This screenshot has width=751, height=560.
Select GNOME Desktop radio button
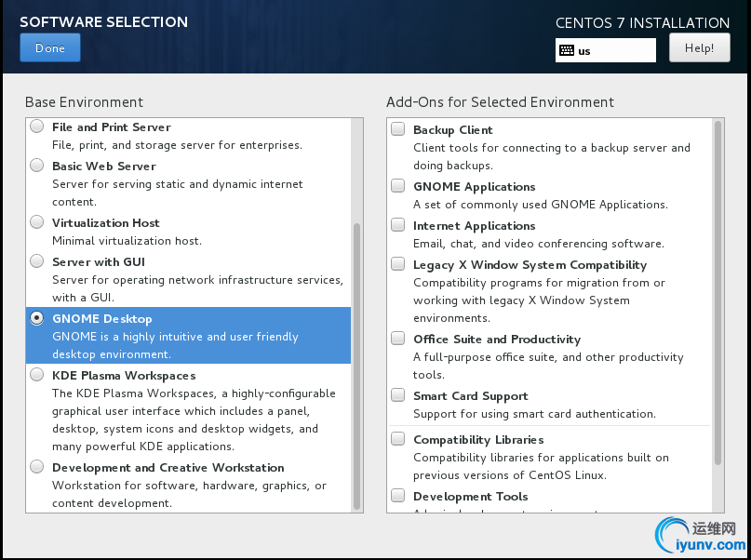point(36,318)
